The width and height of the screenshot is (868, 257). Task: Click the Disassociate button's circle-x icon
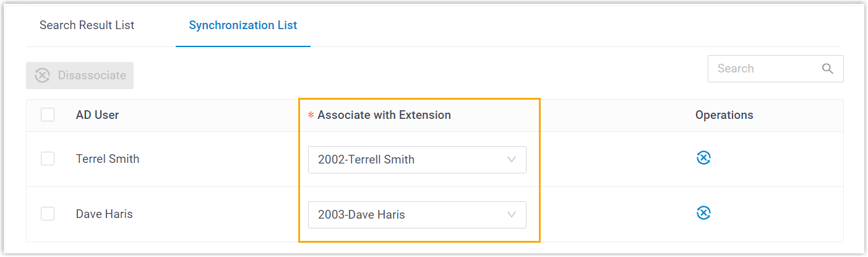[42, 76]
